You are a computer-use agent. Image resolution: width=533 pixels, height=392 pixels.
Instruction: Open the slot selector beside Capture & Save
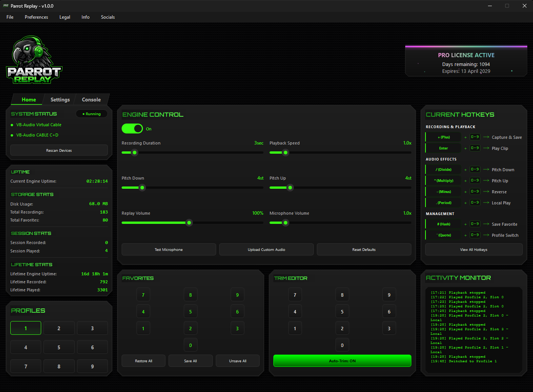pyautogui.click(x=475, y=137)
